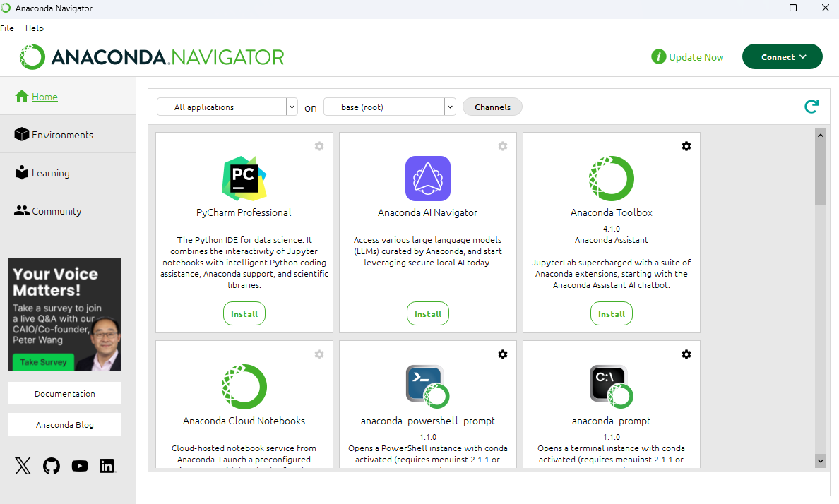The image size is (839, 504).
Task: Open the GitHub social icon
Action: click(x=52, y=466)
